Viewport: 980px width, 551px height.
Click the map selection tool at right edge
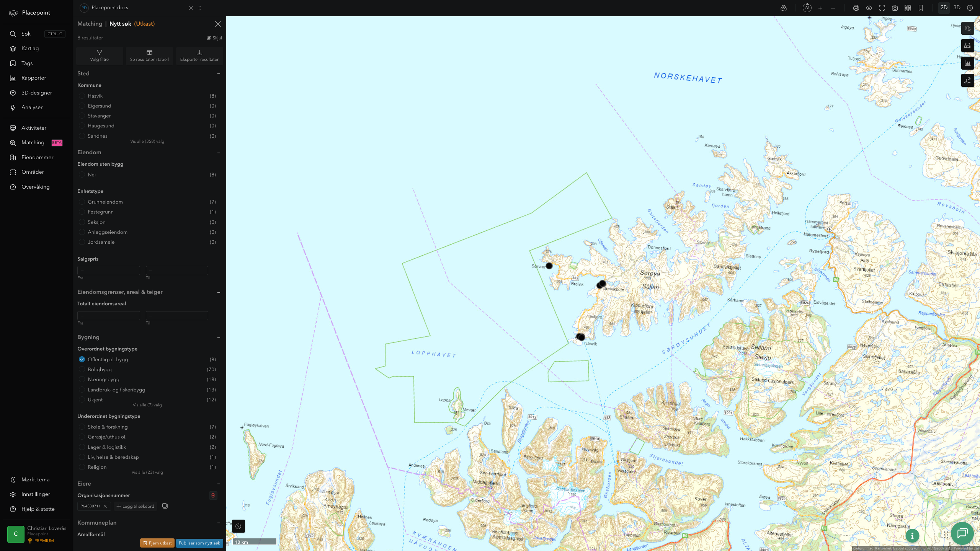pos(968,28)
